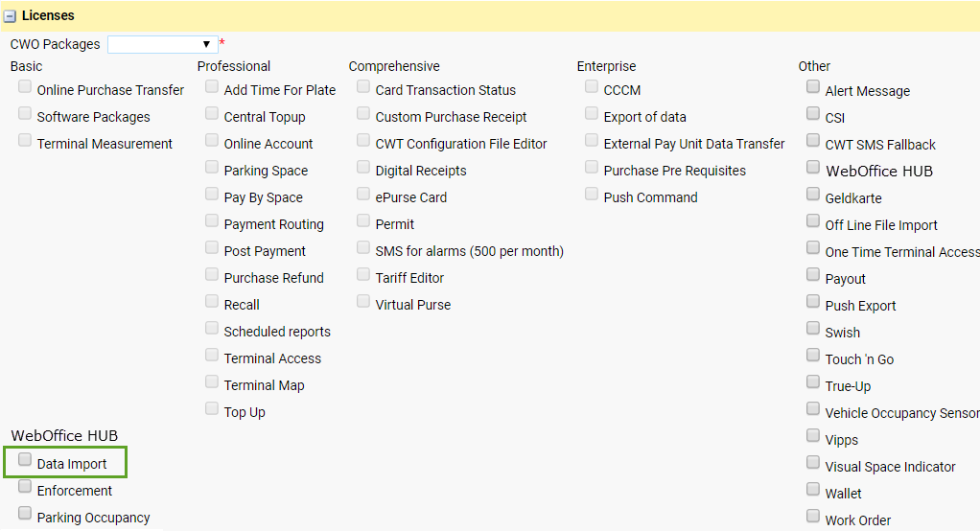Viewport: 980px width, 531px height.
Task: Enable Off Line File Import
Action: pos(812,220)
